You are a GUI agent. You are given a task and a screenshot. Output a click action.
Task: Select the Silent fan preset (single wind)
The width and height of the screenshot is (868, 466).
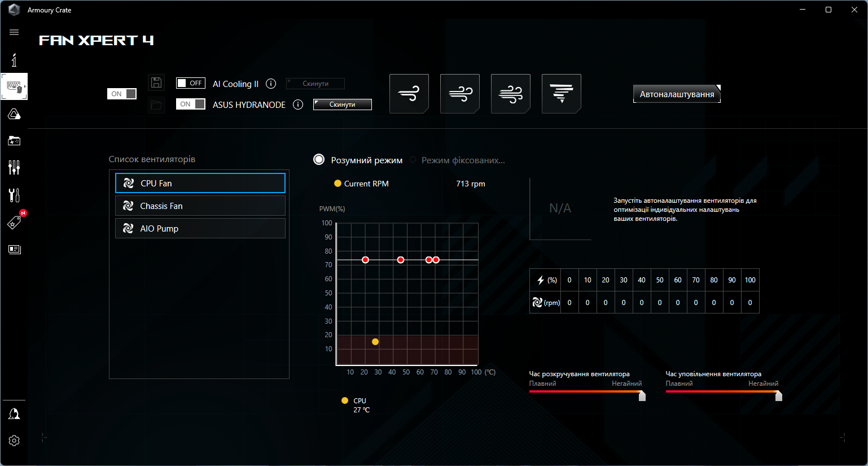tap(409, 94)
